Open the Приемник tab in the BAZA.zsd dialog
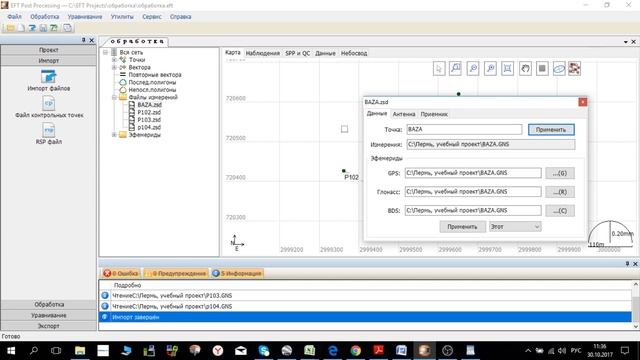640x360 pixels. 434,114
